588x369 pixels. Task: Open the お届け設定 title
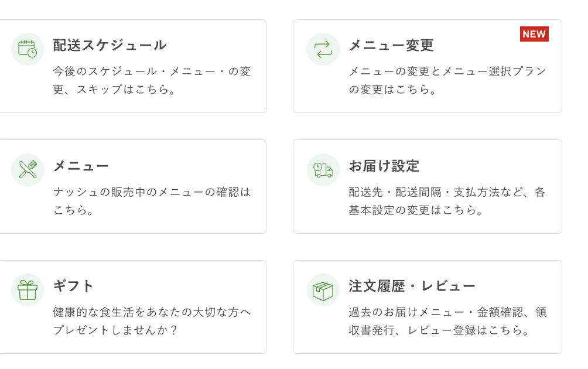point(384,166)
